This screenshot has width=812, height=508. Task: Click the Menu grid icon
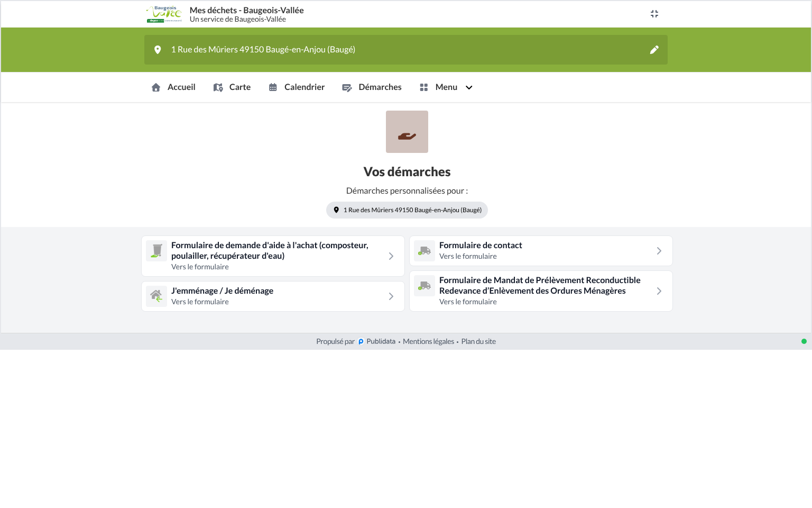point(423,87)
